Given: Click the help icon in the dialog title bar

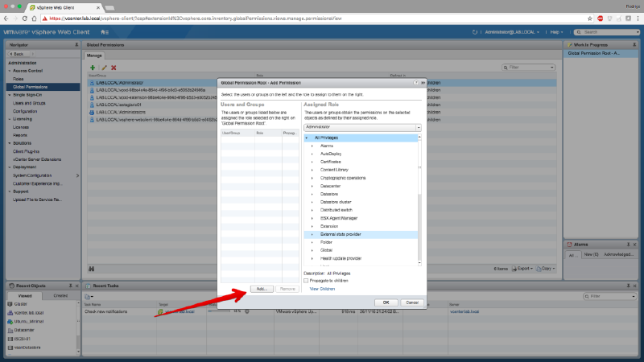Looking at the screenshot, I should point(416,81).
